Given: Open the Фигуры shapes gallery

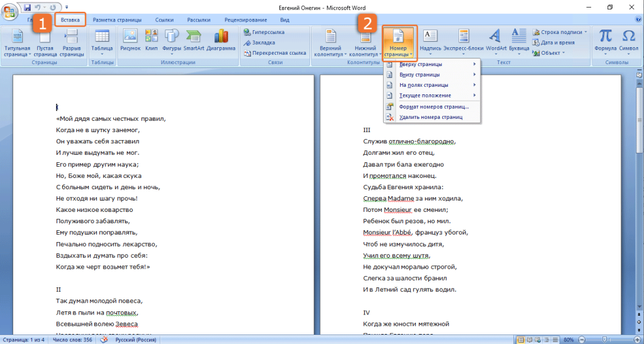Looking at the screenshot, I should pyautogui.click(x=171, y=42).
